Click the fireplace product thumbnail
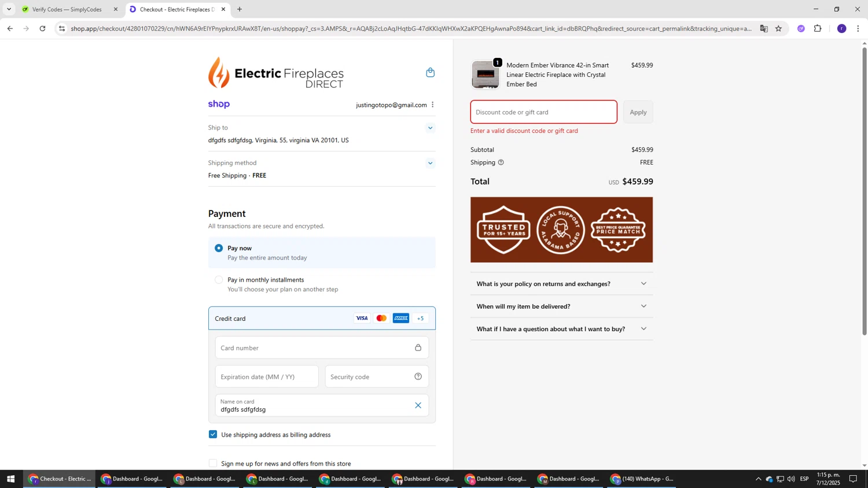The image size is (868, 488). click(x=486, y=75)
